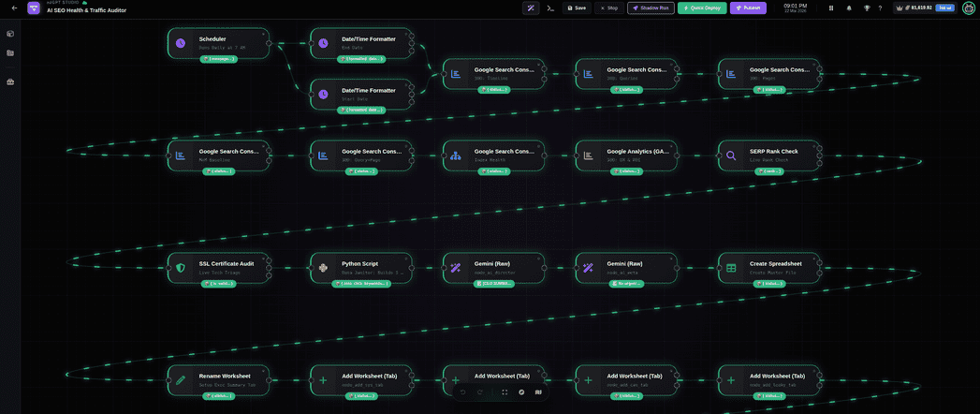Start a Shadow Run

[x=651, y=7]
